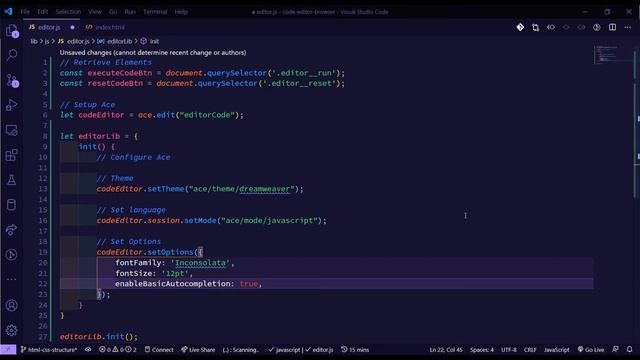Open the Accounts menu
This screenshot has height=360, width=640.
[12, 305]
